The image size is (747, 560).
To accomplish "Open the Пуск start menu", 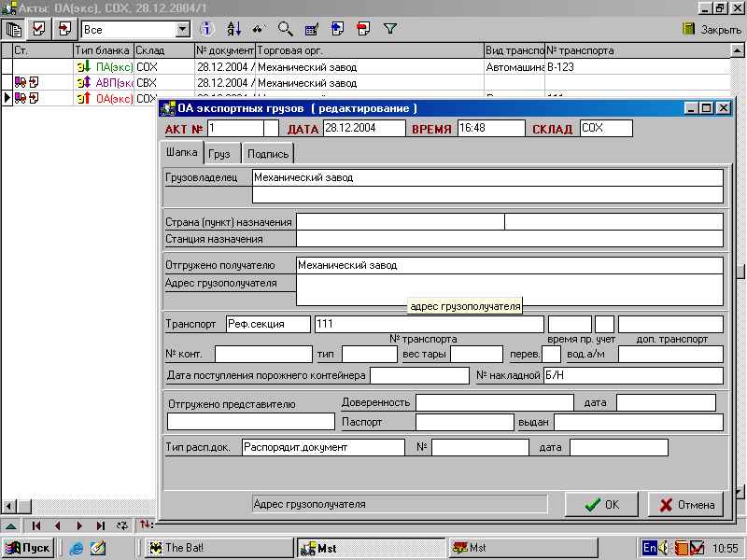I will [28, 548].
